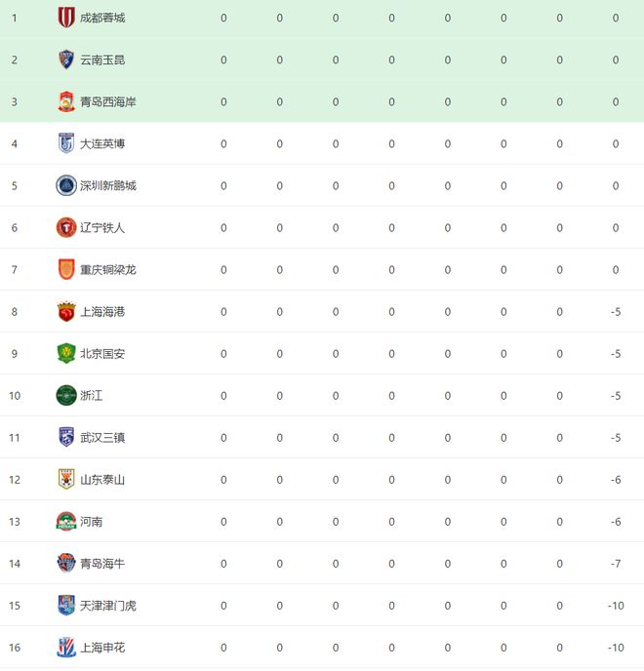
Task: Click rank number 12 in the table
Action: (x=15, y=480)
